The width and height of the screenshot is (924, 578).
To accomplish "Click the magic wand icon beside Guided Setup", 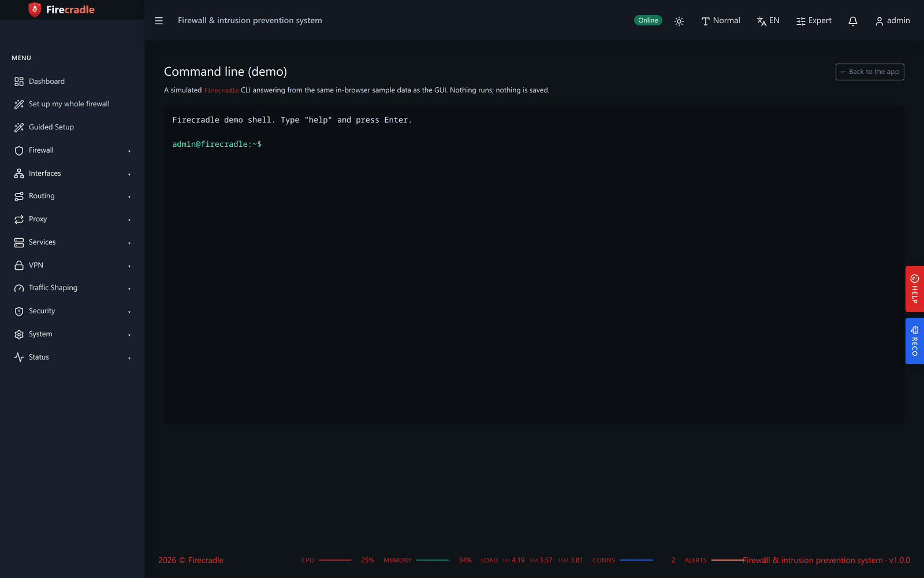I will click(x=19, y=127).
